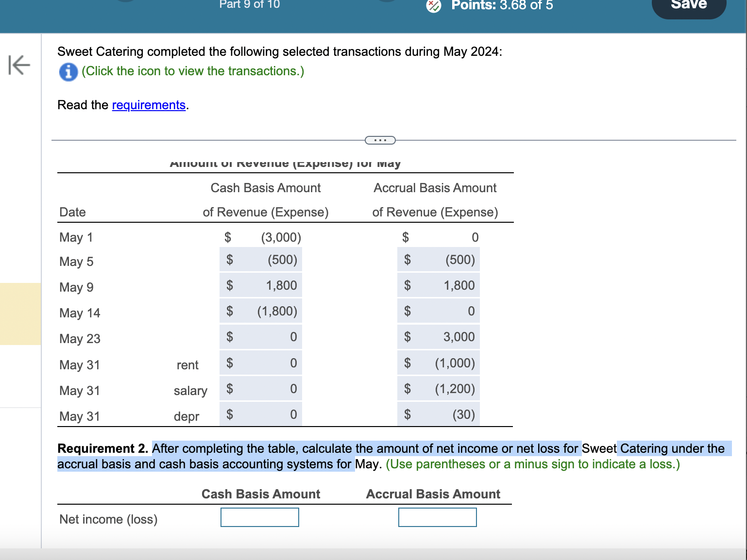Select May 23 Accrual Basis amount showing 3,000
Image resolution: width=747 pixels, height=560 pixels.
[438, 337]
